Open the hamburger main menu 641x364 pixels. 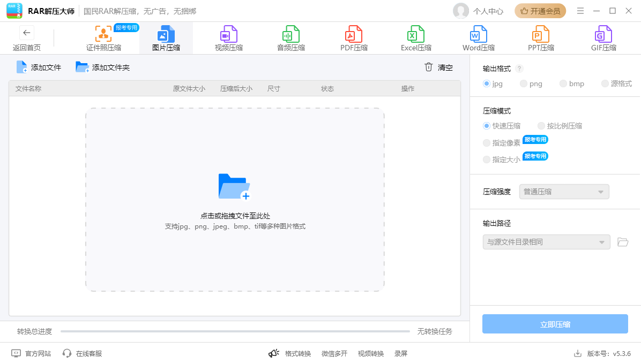coord(580,11)
